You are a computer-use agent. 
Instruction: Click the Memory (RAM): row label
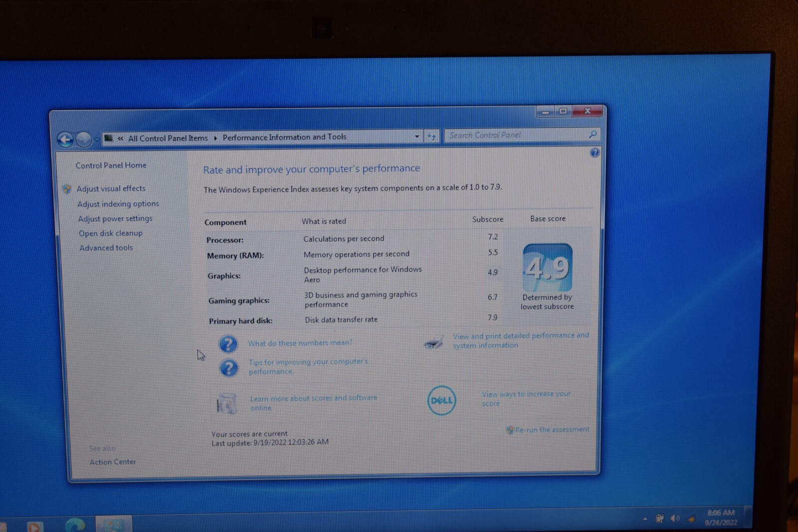tap(235, 256)
